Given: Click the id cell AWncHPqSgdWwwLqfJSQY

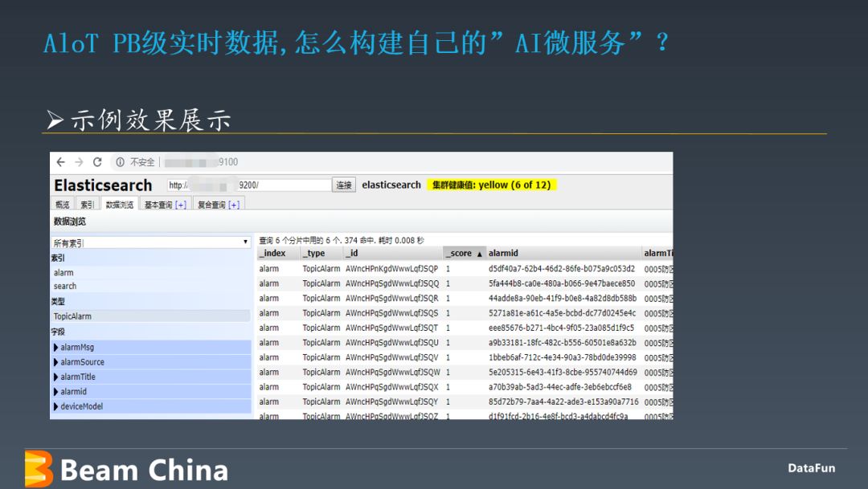Looking at the screenshot, I should [392, 401].
